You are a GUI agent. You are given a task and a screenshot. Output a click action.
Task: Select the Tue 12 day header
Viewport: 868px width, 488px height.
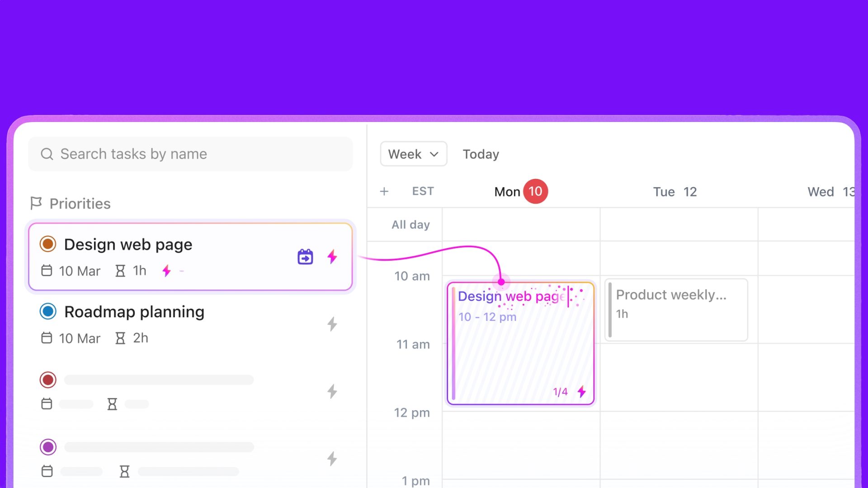pyautogui.click(x=675, y=192)
